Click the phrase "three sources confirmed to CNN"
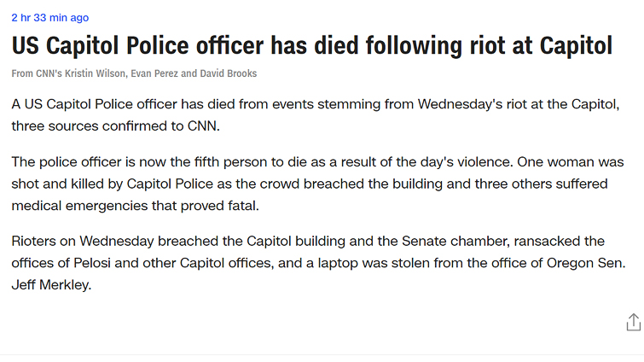Viewport: 644px width, 362px height. pos(114,126)
